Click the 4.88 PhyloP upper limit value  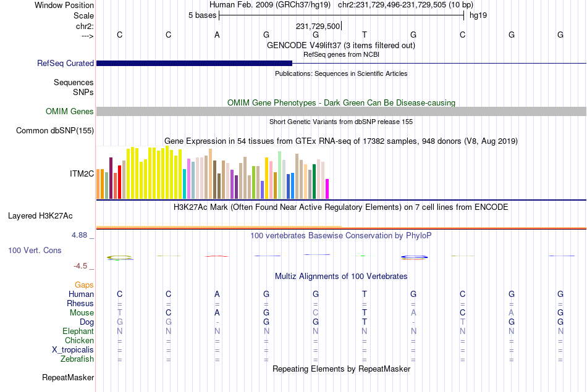tap(79, 235)
